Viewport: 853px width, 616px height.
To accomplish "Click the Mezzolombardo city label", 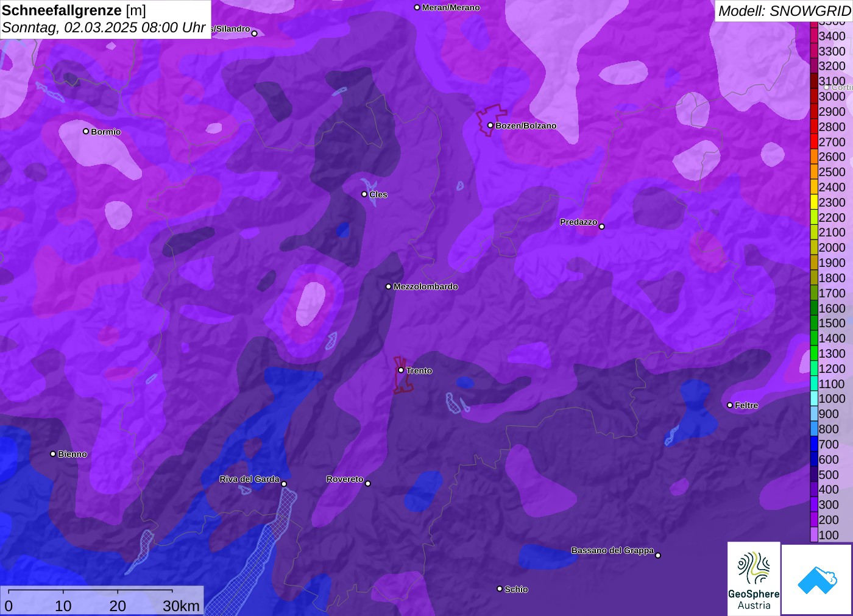I will point(425,286).
